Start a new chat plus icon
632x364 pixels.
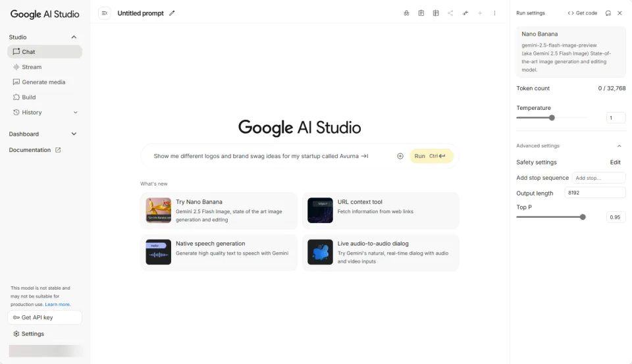coord(480,13)
